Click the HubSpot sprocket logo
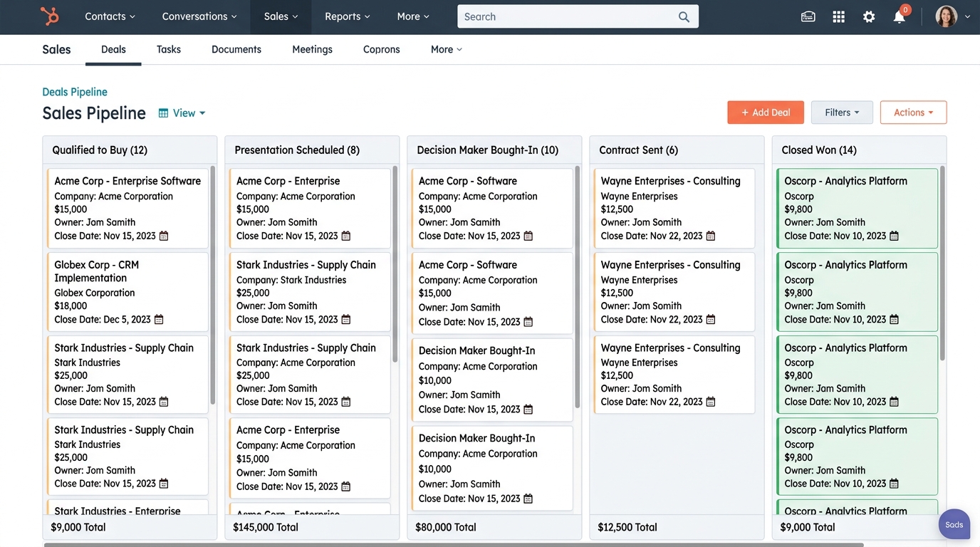The height and width of the screenshot is (547, 980). 49,16
